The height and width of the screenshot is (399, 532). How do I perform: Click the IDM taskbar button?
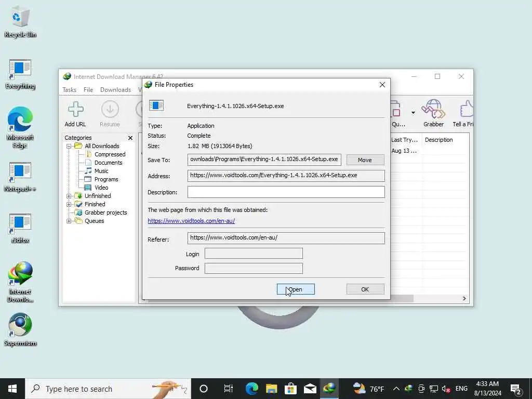point(329,389)
